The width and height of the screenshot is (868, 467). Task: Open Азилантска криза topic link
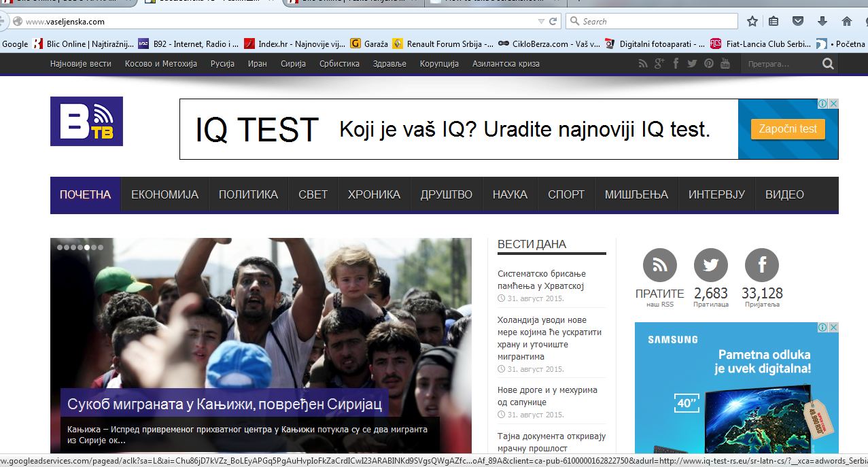click(x=506, y=64)
